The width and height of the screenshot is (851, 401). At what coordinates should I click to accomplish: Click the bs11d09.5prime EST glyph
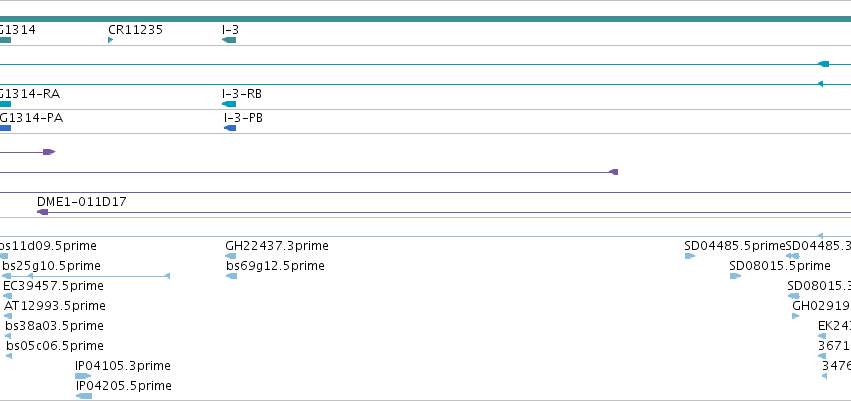click(x=4, y=256)
